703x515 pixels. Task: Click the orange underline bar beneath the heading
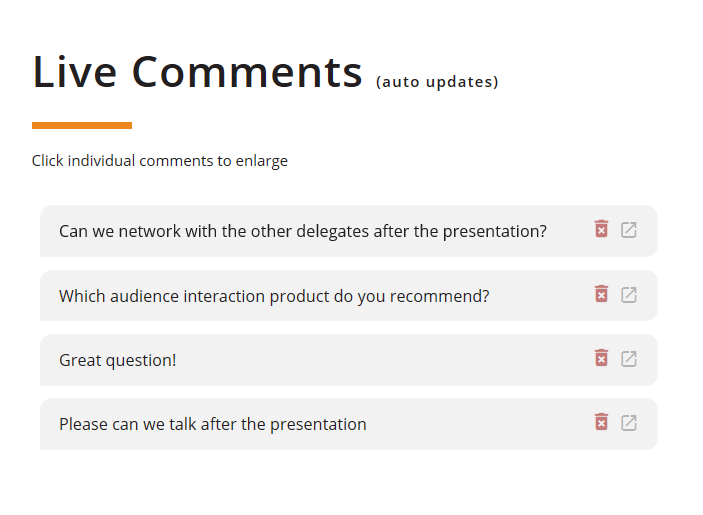tap(82, 126)
